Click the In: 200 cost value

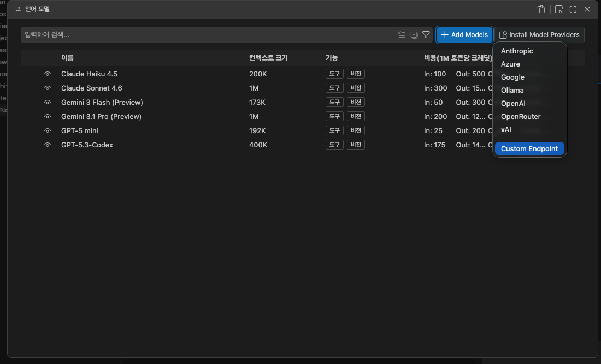click(x=435, y=116)
